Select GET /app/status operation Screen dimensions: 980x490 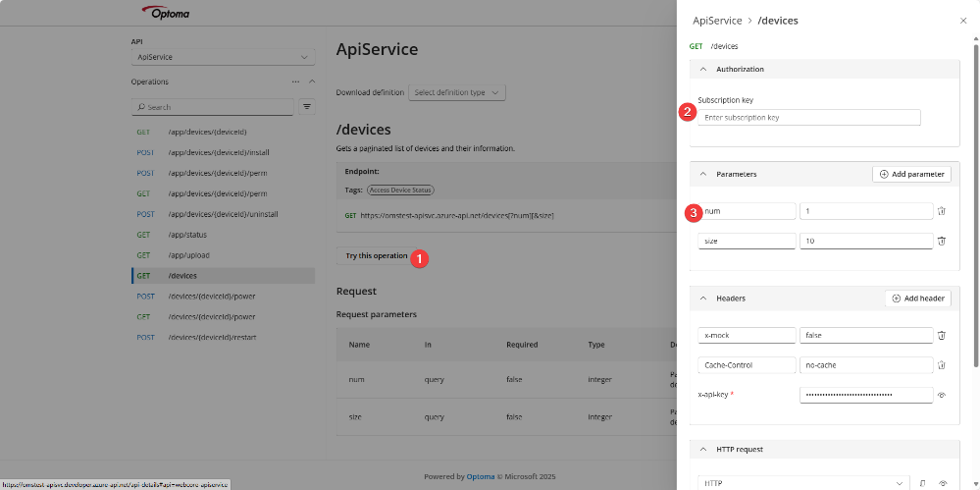tap(187, 235)
